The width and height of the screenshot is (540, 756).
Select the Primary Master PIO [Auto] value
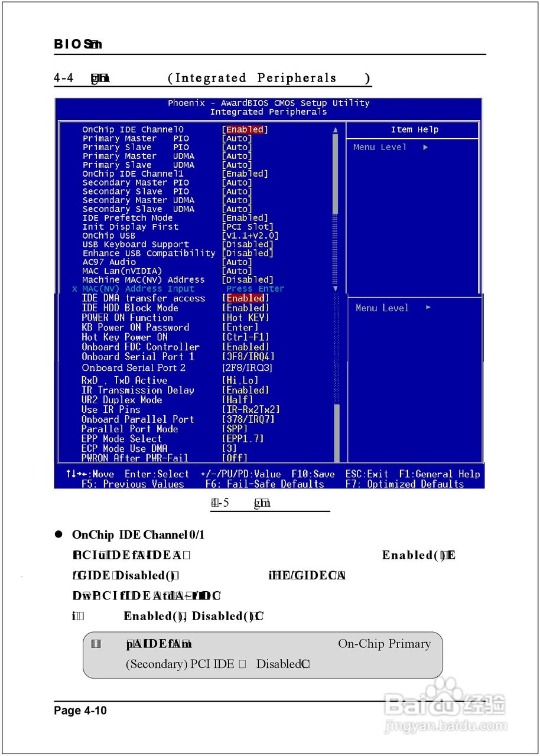pos(237,138)
